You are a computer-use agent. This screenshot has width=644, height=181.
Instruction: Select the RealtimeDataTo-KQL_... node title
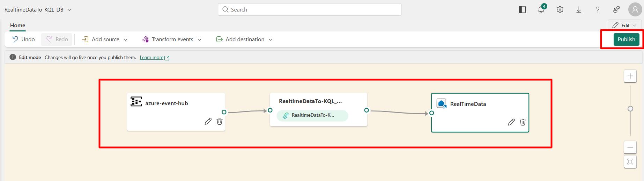310,101
